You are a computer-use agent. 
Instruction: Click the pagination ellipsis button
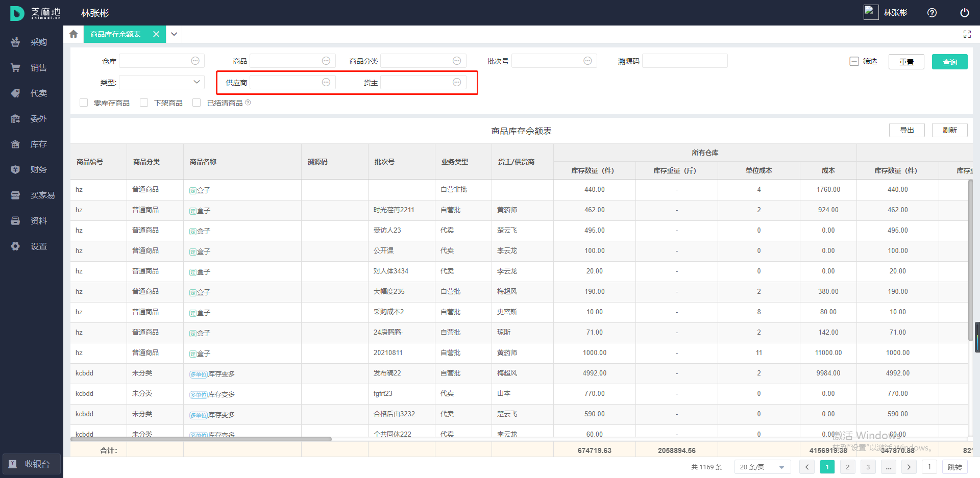click(889, 467)
